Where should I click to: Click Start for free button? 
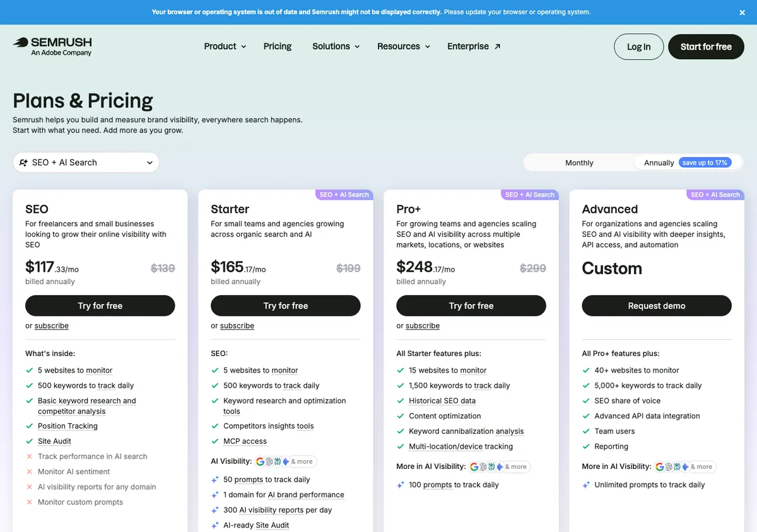tap(706, 47)
